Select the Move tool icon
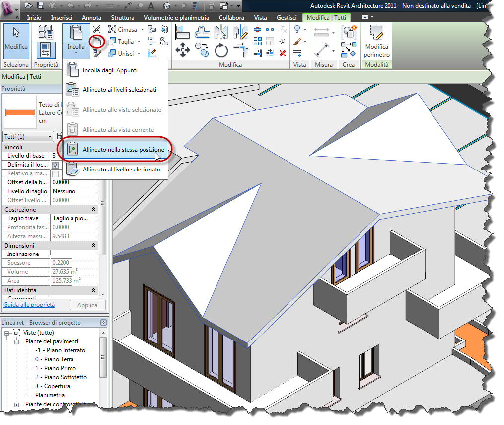This screenshot has height=425, width=504. [183, 50]
